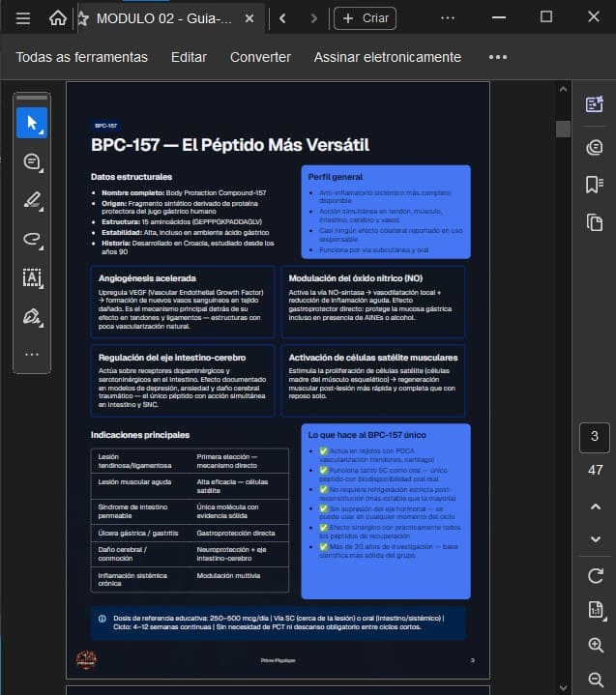
Task: Click the scrollbar up arrow
Action: coord(563,89)
